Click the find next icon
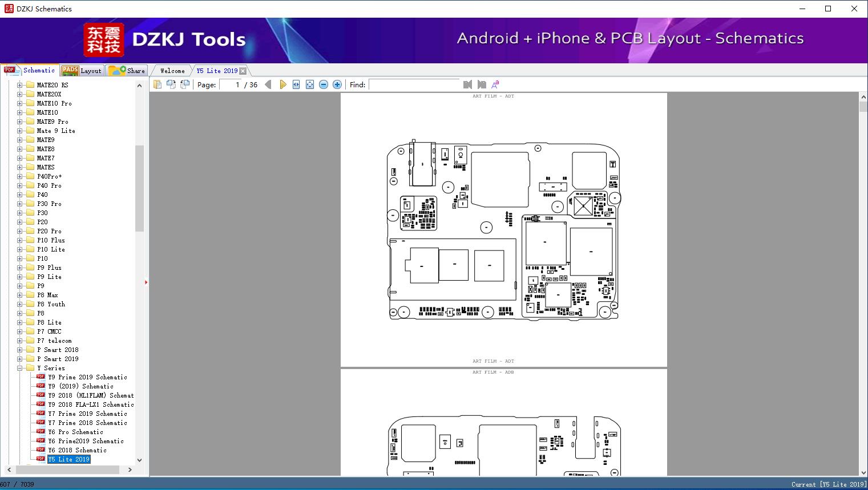This screenshot has width=868, height=490. [482, 84]
